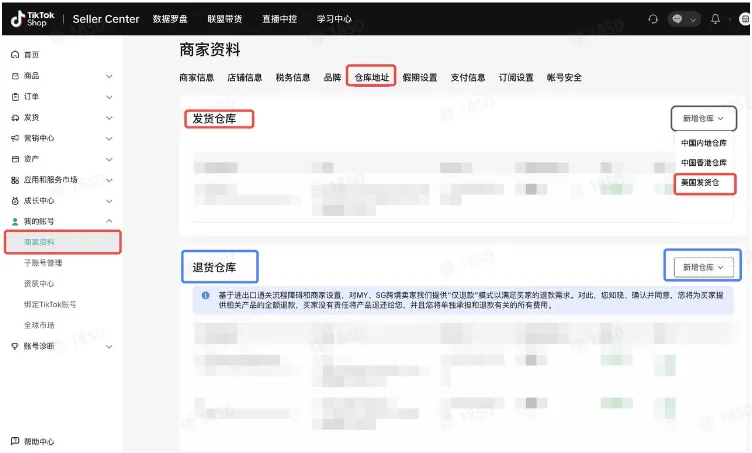Click the blue info icon in return notice
752x453 pixels.
(x=205, y=295)
